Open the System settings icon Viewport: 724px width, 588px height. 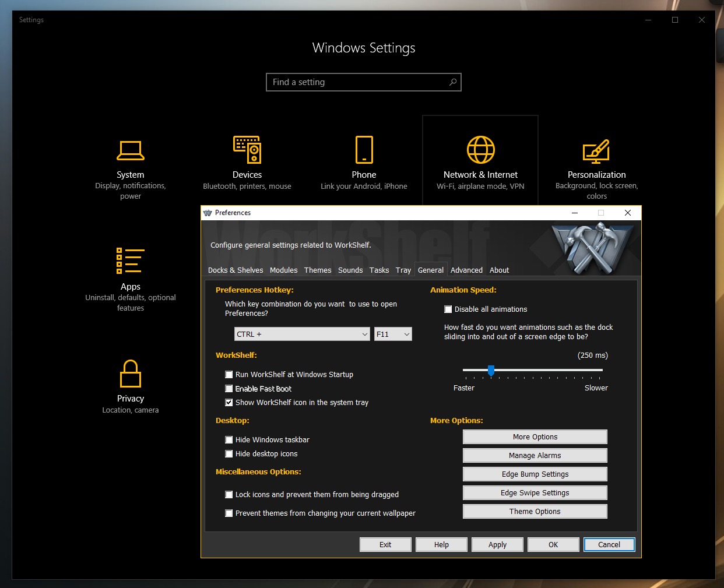coord(131,150)
